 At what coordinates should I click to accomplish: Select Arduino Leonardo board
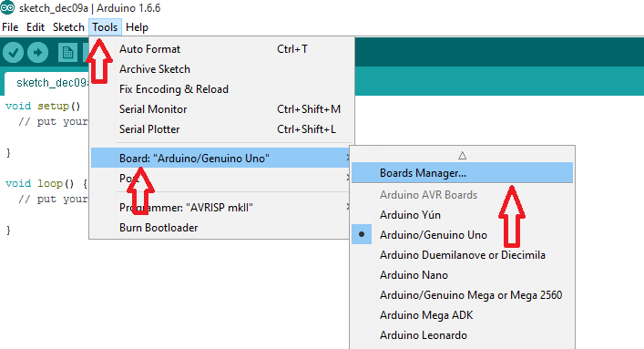[462, 335]
